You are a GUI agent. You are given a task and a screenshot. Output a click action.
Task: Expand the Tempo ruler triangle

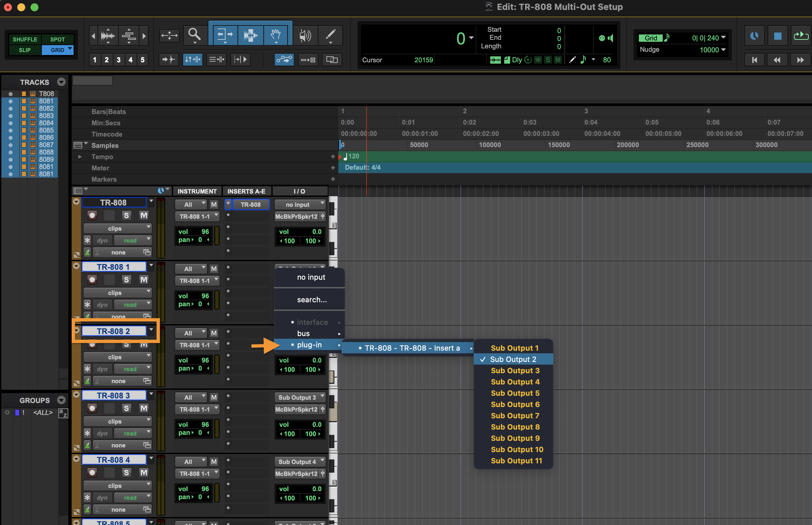pyautogui.click(x=80, y=157)
